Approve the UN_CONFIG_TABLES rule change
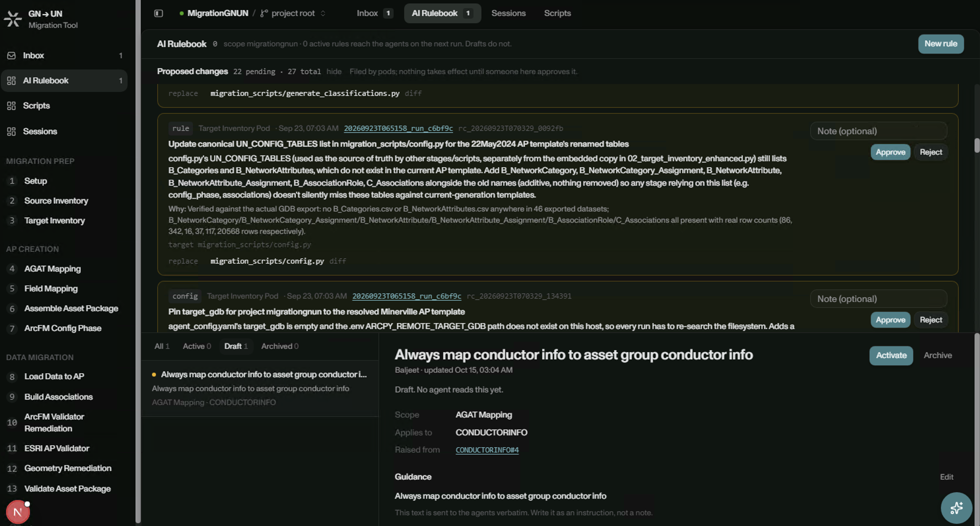The width and height of the screenshot is (980, 526). (890, 152)
